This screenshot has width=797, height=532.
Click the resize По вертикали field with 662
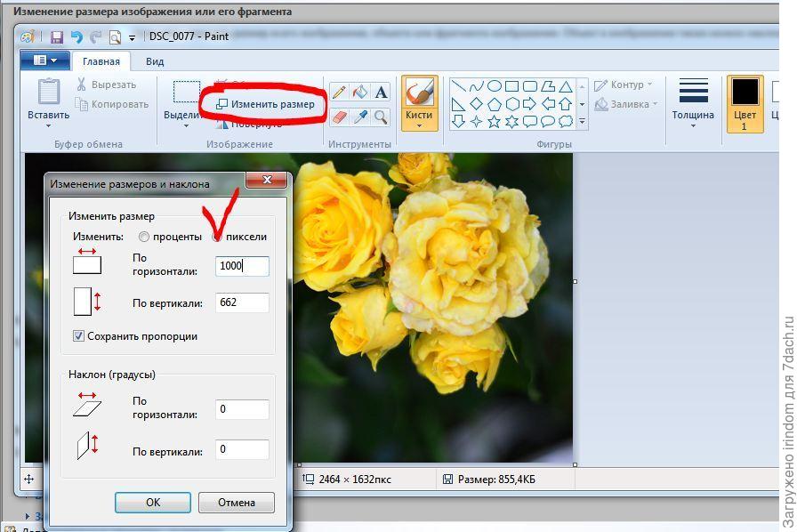tap(242, 302)
